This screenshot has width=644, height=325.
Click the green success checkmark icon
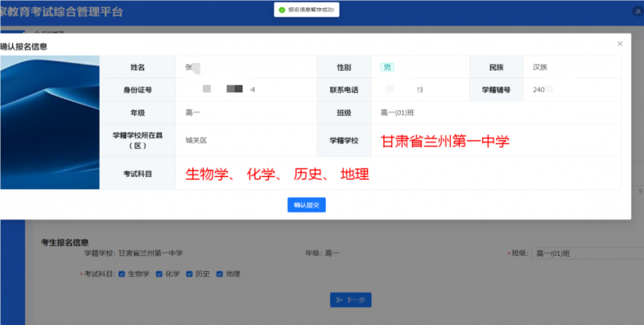[282, 10]
